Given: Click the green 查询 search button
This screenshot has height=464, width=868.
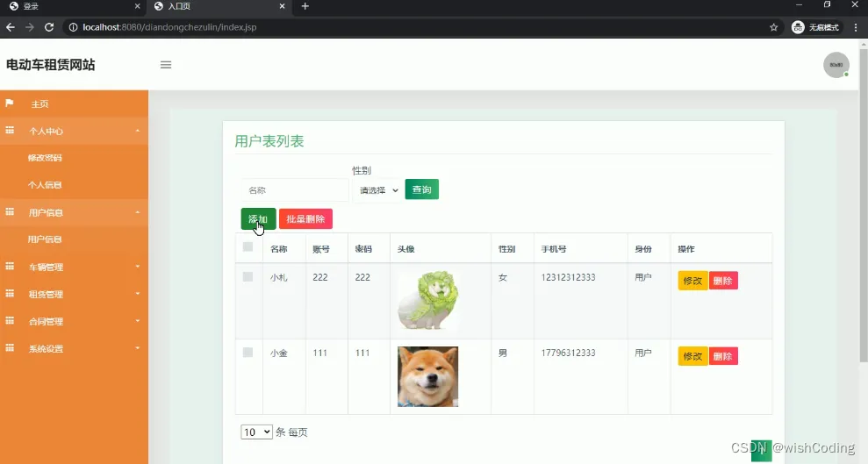Looking at the screenshot, I should (x=422, y=189).
